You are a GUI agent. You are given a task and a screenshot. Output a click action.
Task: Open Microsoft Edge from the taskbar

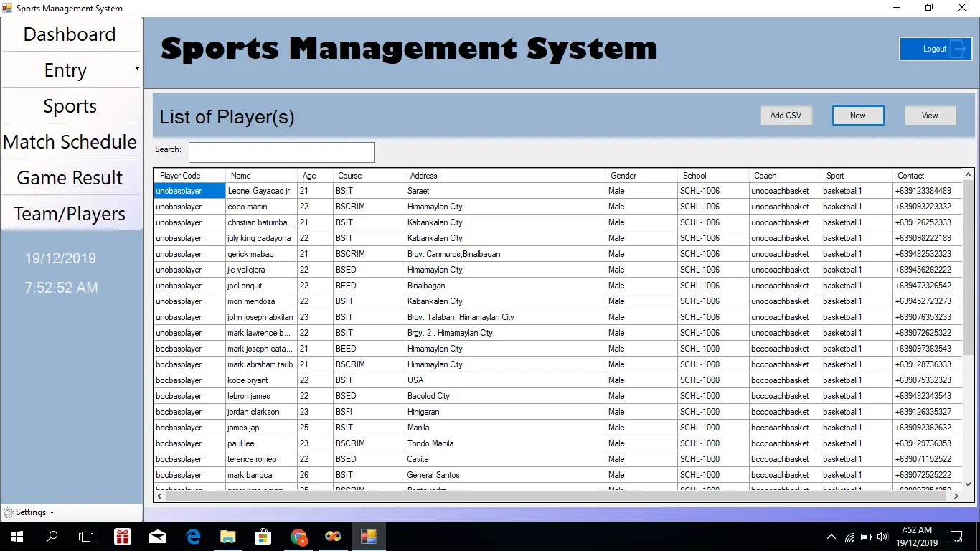[193, 537]
